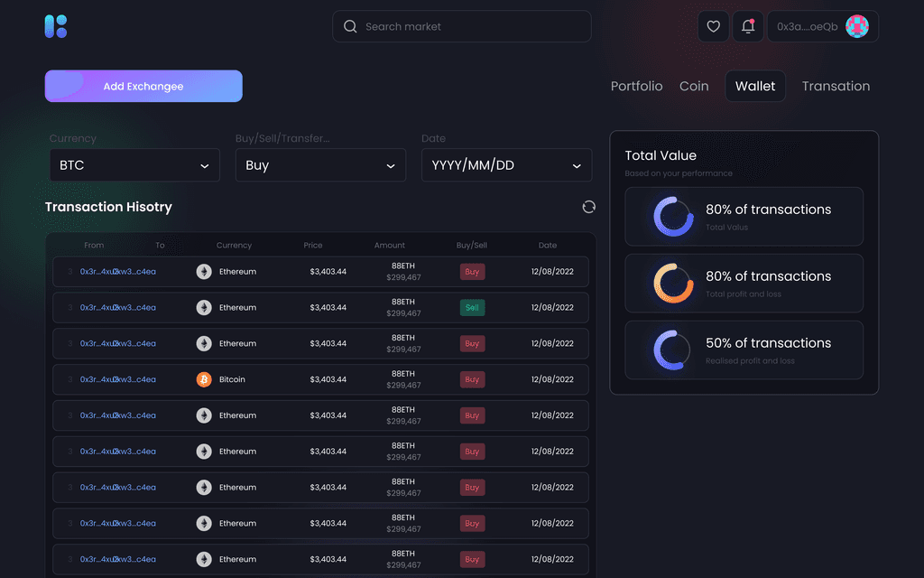Click the search magnifier in Search market

tap(350, 26)
